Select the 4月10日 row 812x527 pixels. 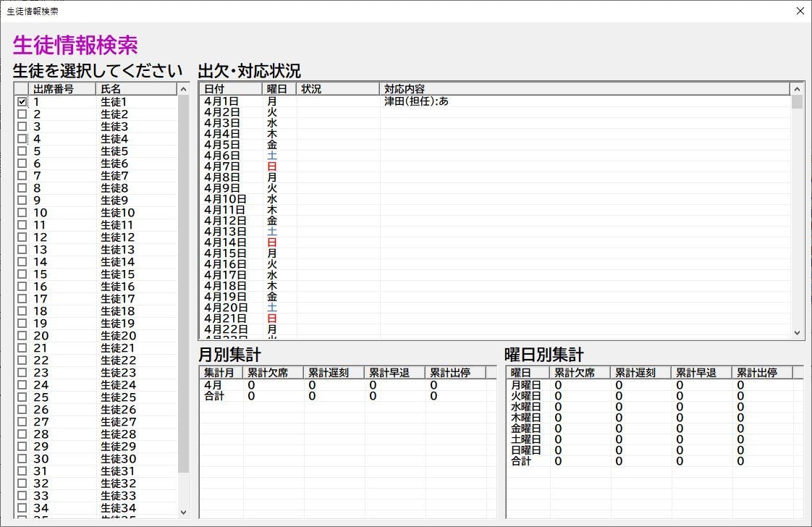pos(494,199)
